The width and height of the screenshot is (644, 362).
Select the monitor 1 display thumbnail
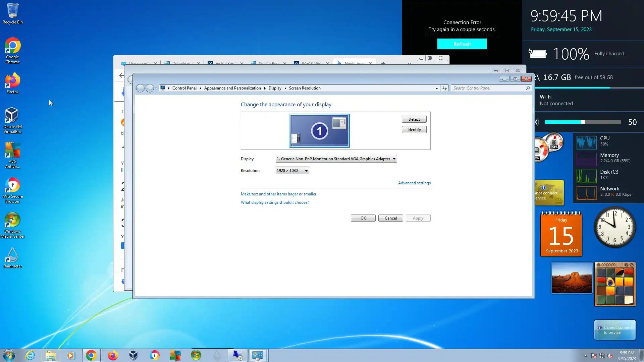[x=319, y=131]
